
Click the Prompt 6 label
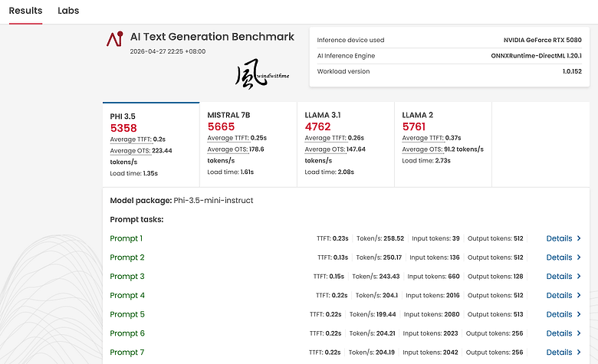pyautogui.click(x=127, y=334)
